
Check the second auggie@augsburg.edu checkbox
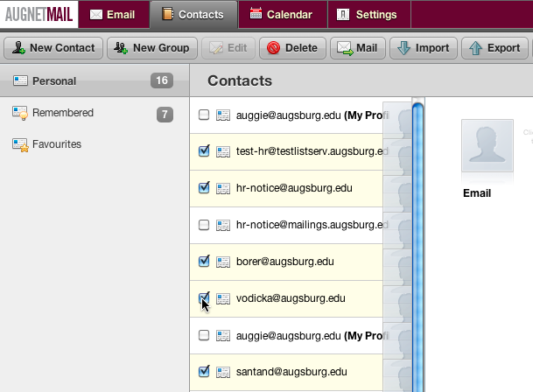pyautogui.click(x=204, y=335)
